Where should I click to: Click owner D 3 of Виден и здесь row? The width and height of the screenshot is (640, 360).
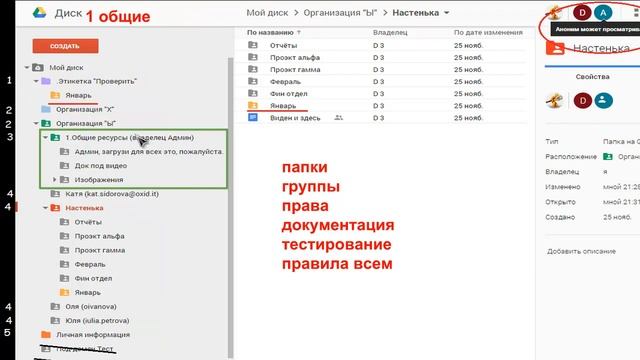click(x=378, y=118)
